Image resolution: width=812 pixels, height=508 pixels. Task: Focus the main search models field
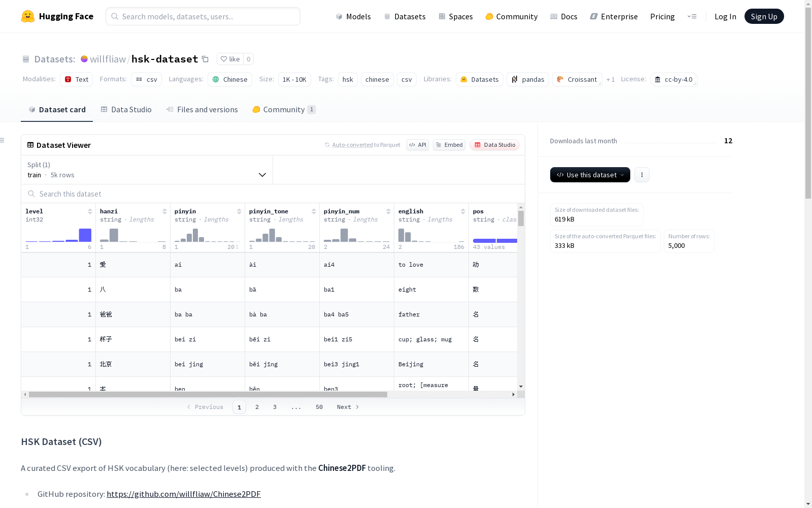coord(203,16)
